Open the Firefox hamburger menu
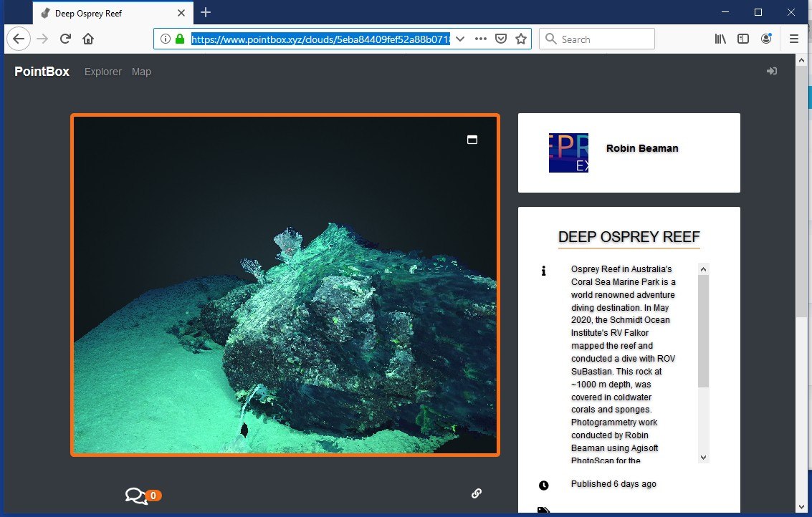Image resolution: width=812 pixels, height=517 pixels. pos(793,39)
